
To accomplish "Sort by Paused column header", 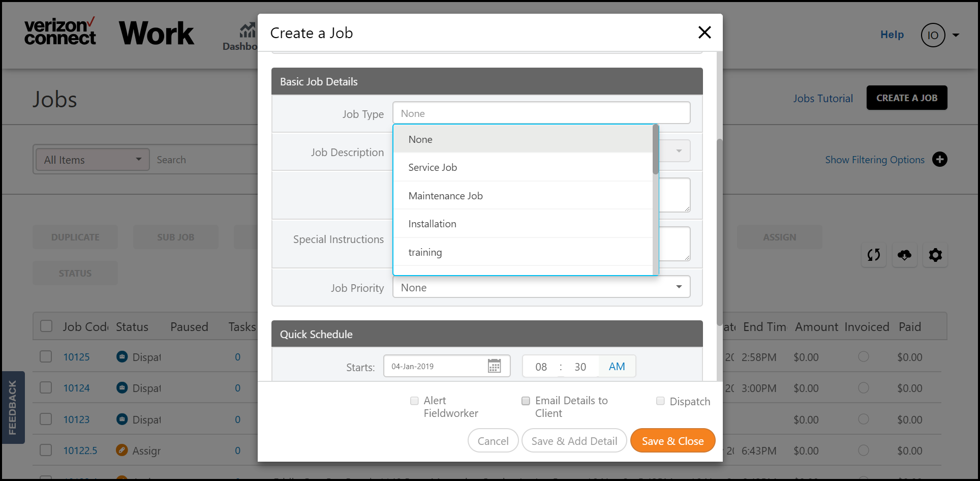I will coord(189,327).
